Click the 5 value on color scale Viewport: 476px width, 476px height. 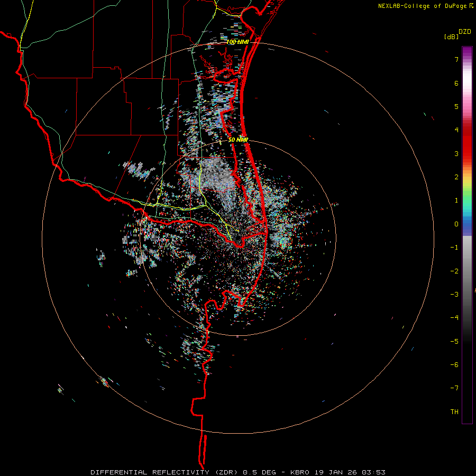point(456,106)
